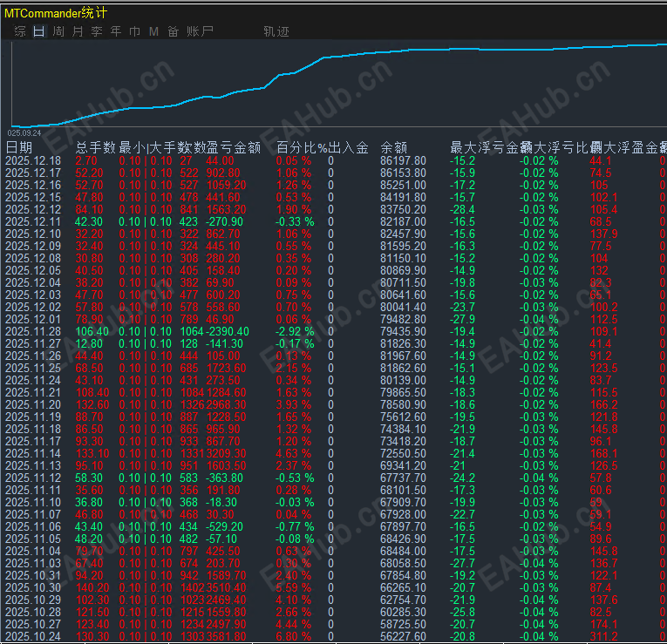Open the 综 summary tab
The image size is (667, 644).
point(20,31)
